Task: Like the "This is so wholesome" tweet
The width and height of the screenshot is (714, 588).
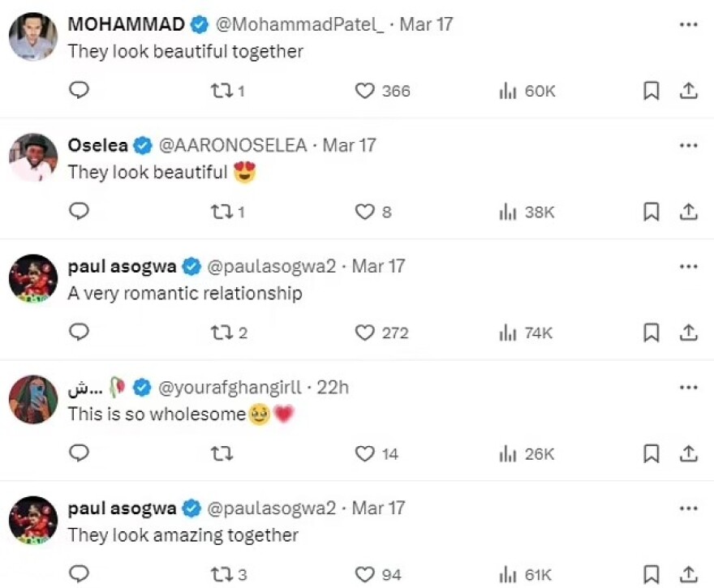Action: coord(365,453)
